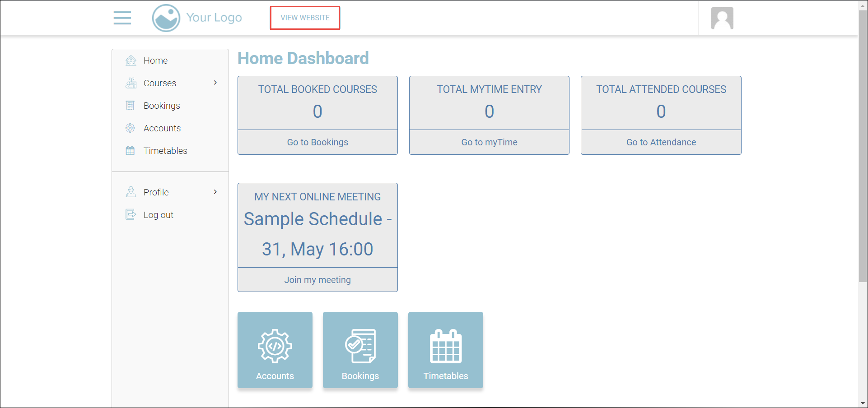Viewport: 868px width, 408px height.
Task: Click the Home house icon in sidebar
Action: [x=131, y=60]
